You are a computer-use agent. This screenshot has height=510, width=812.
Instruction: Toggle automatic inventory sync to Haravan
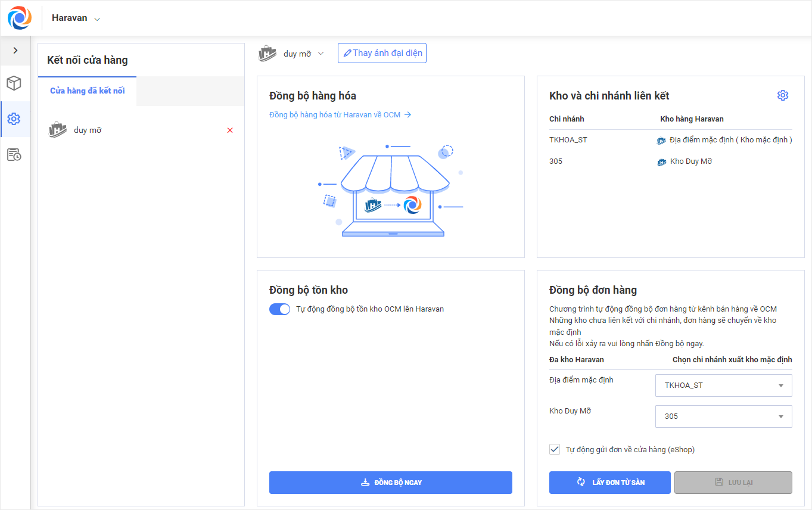click(279, 309)
